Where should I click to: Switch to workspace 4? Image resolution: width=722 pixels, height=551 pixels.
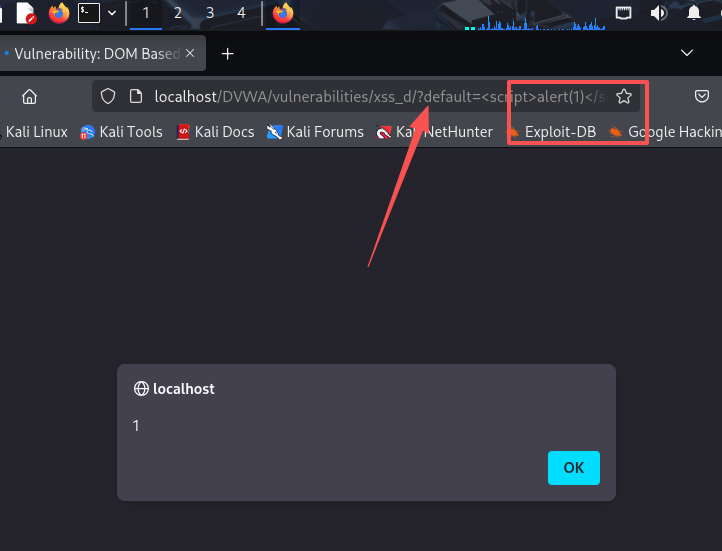pos(241,13)
